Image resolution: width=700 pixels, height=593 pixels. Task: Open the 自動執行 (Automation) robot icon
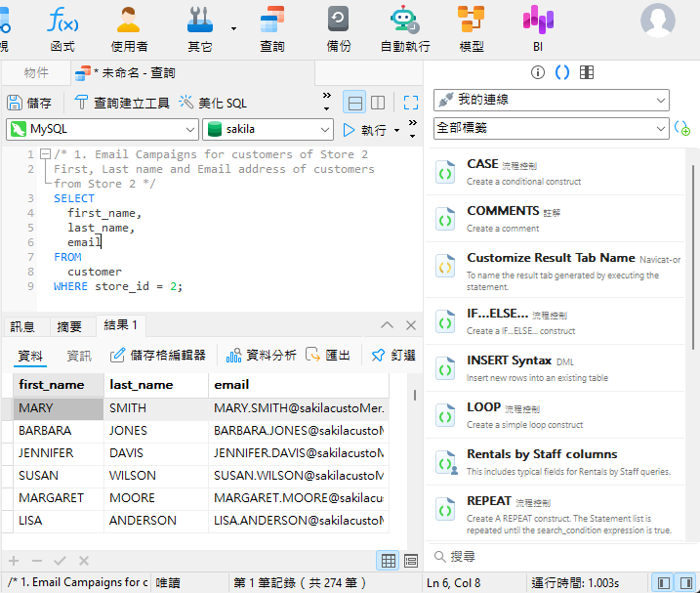coord(405,27)
